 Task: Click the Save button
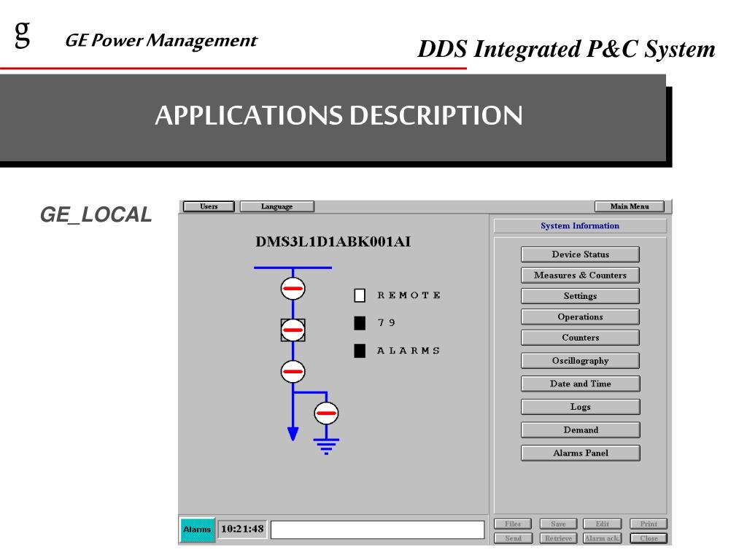tap(558, 524)
